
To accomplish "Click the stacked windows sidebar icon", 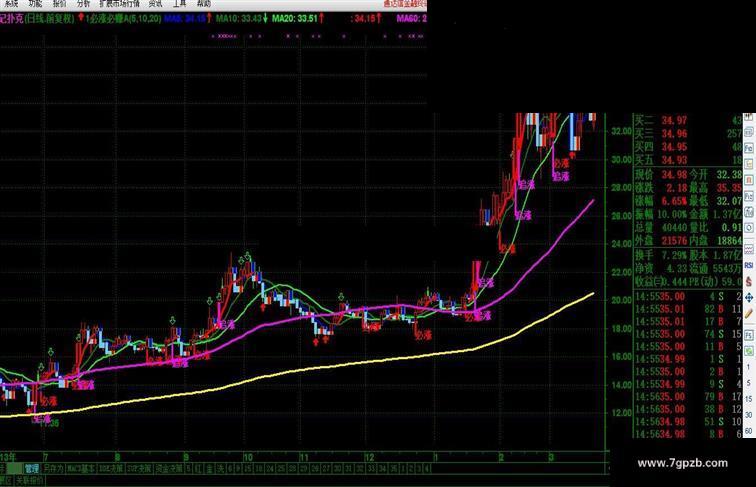I will (749, 132).
